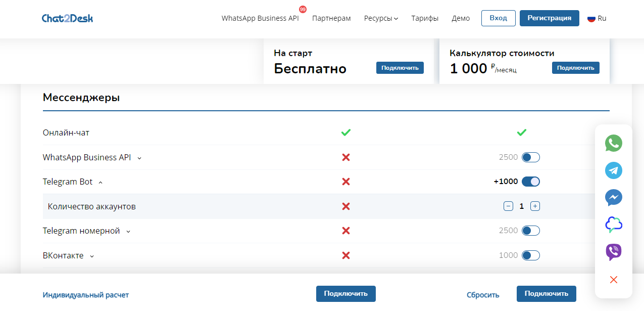
Task: Open the Партнерам menu item
Action: [x=331, y=18]
